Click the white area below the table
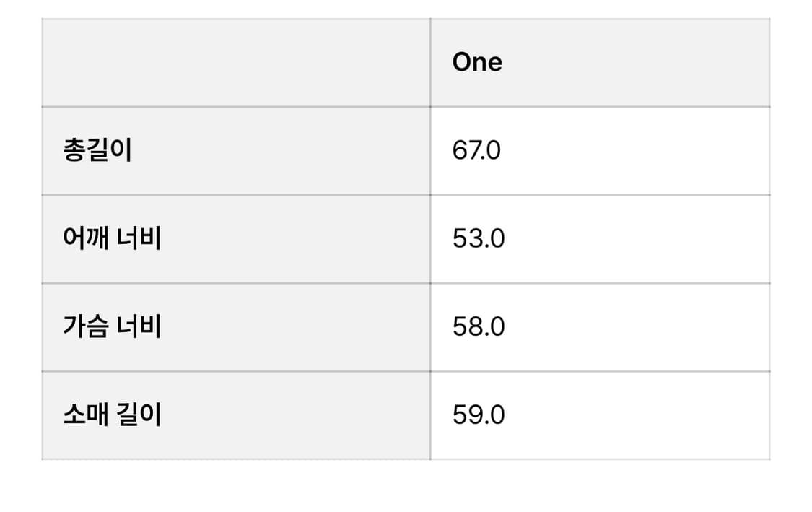 [404, 487]
